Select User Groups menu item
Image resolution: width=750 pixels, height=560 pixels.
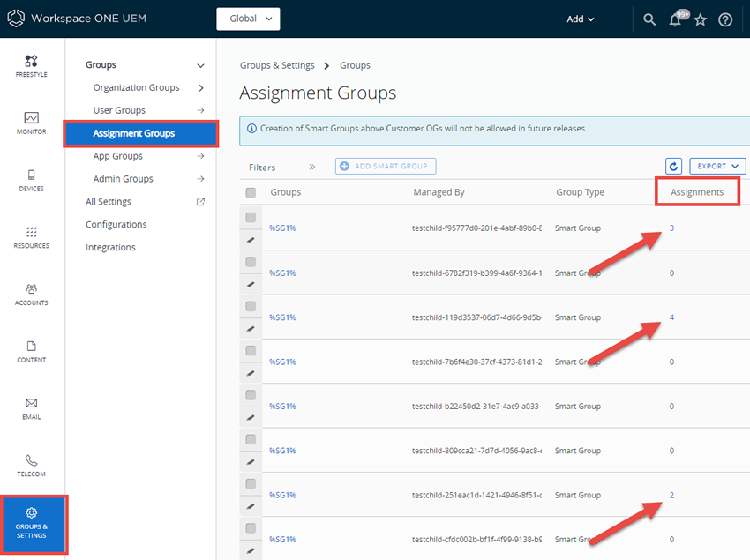click(x=119, y=110)
